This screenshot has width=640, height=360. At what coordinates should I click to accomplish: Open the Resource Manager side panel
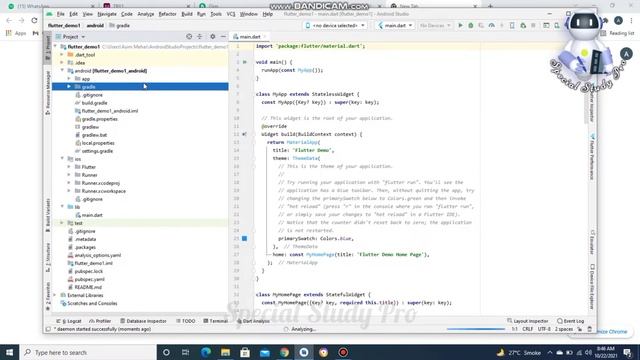(x=48, y=93)
